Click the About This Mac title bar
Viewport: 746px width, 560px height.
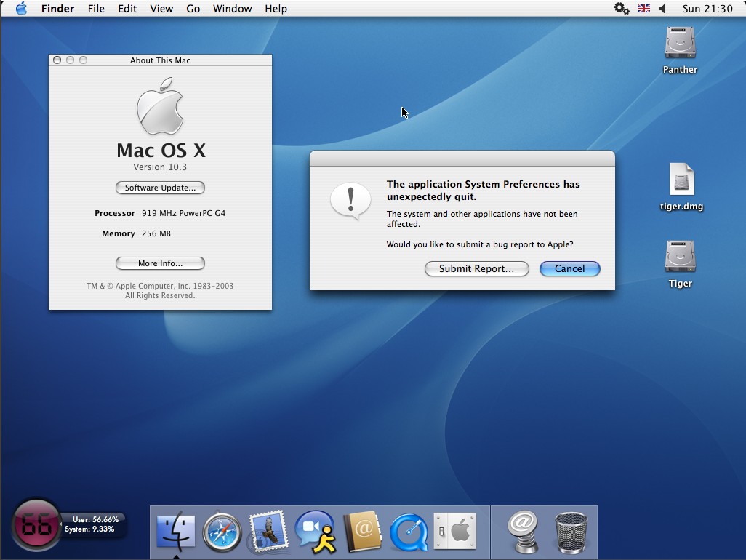pyautogui.click(x=161, y=60)
